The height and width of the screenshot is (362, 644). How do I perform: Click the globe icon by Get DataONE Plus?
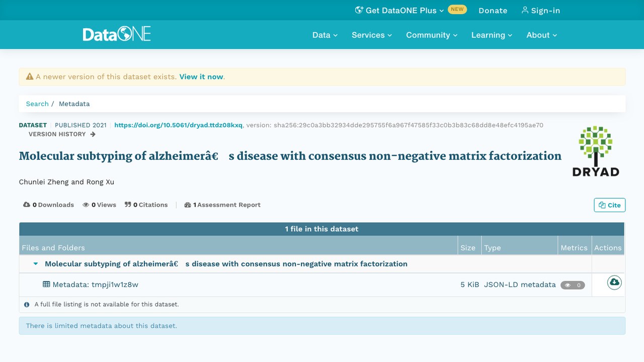(359, 10)
